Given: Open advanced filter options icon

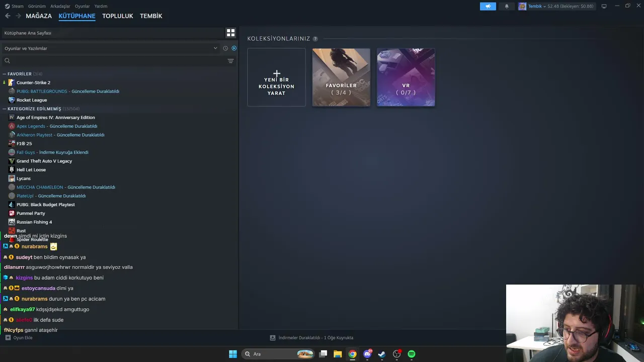Looking at the screenshot, I should pyautogui.click(x=230, y=61).
